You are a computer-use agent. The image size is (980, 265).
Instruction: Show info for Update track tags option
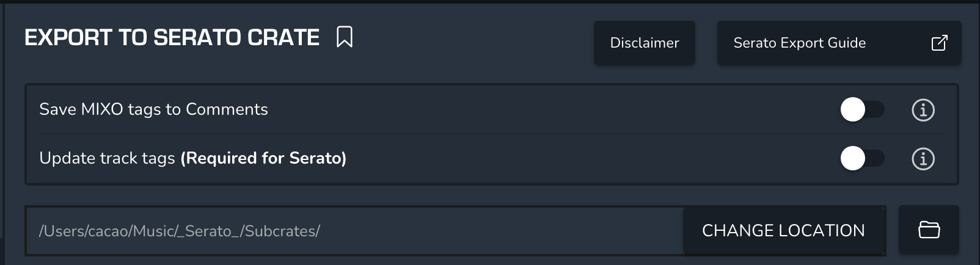[923, 159]
